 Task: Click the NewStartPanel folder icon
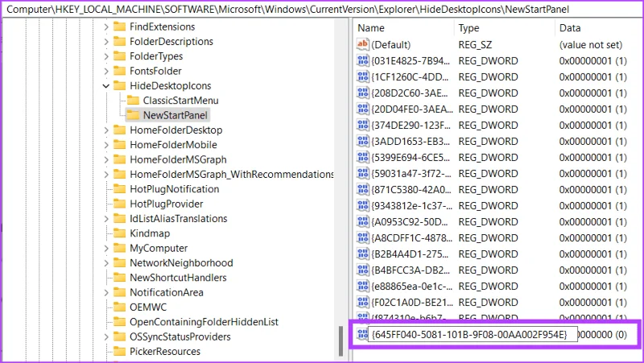pyautogui.click(x=133, y=115)
